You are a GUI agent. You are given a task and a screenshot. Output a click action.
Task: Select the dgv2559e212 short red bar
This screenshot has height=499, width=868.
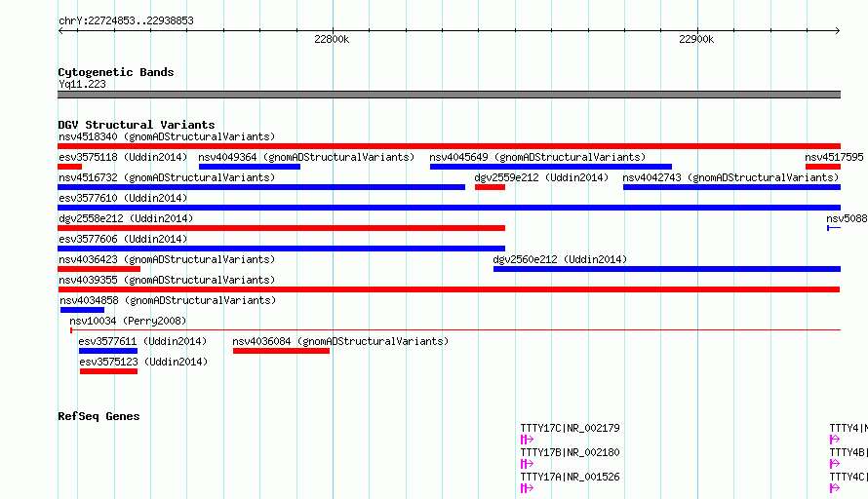(x=490, y=187)
